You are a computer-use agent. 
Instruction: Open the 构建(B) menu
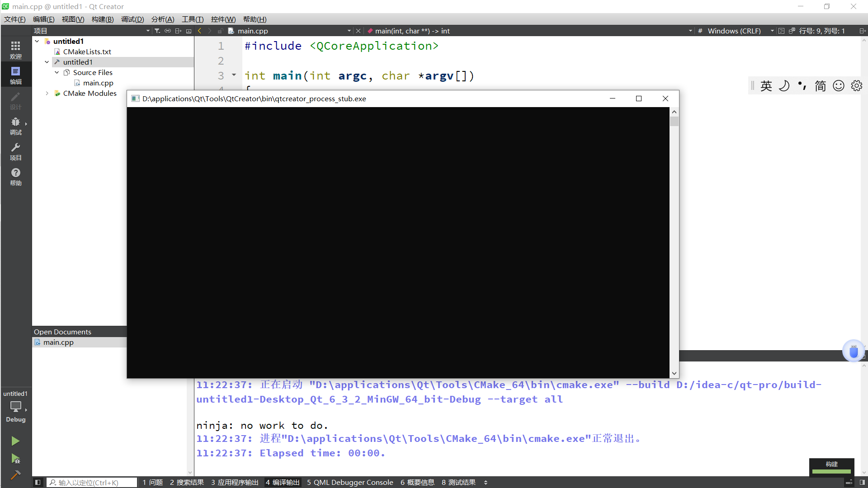tap(103, 19)
